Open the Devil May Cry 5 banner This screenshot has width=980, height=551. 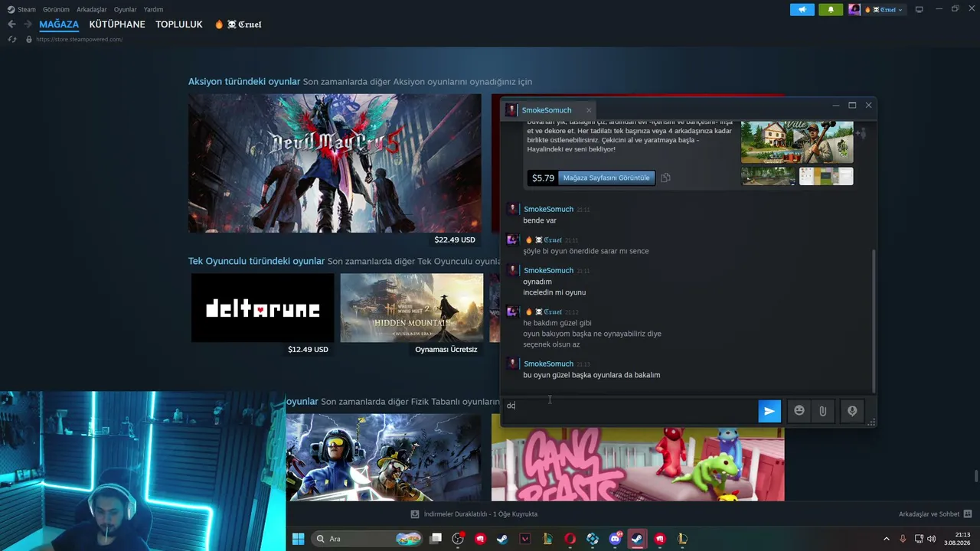[335, 163]
